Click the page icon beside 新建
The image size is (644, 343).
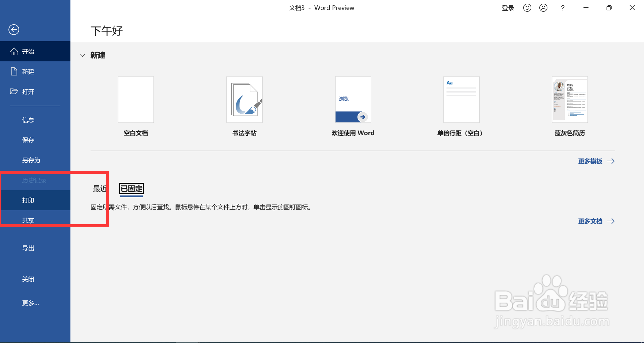[14, 71]
